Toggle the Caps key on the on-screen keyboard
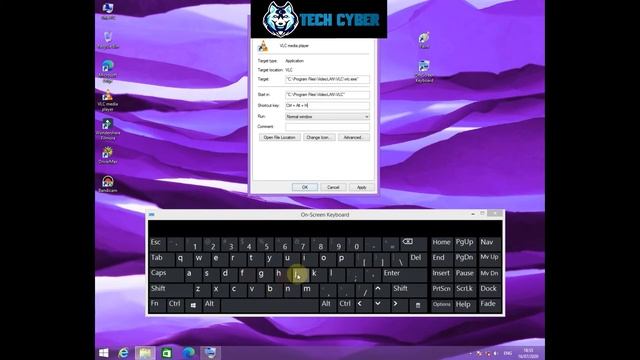This screenshot has height=360, width=640. [x=165, y=274]
